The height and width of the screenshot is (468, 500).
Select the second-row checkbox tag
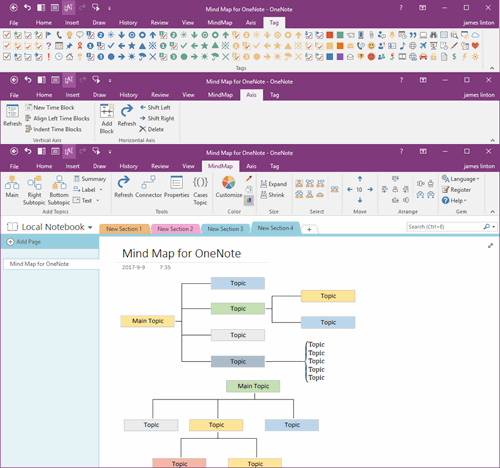click(x=7, y=46)
